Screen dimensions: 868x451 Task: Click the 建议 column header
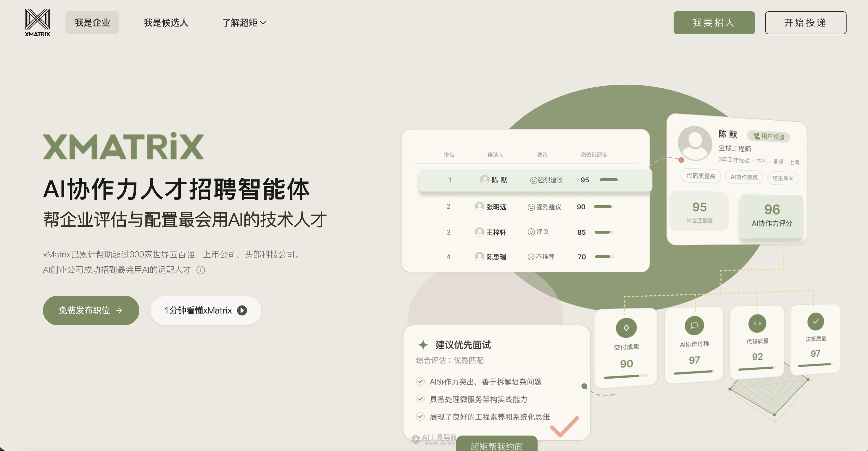pos(542,155)
